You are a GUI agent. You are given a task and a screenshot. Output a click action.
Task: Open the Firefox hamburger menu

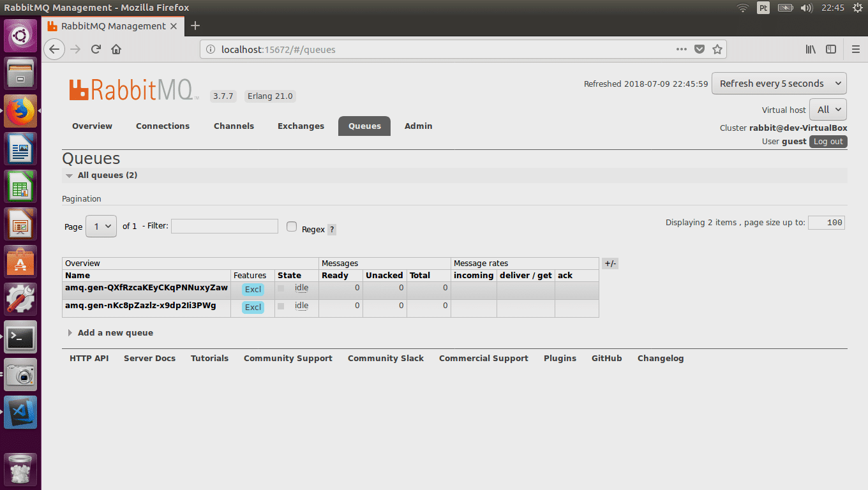856,49
